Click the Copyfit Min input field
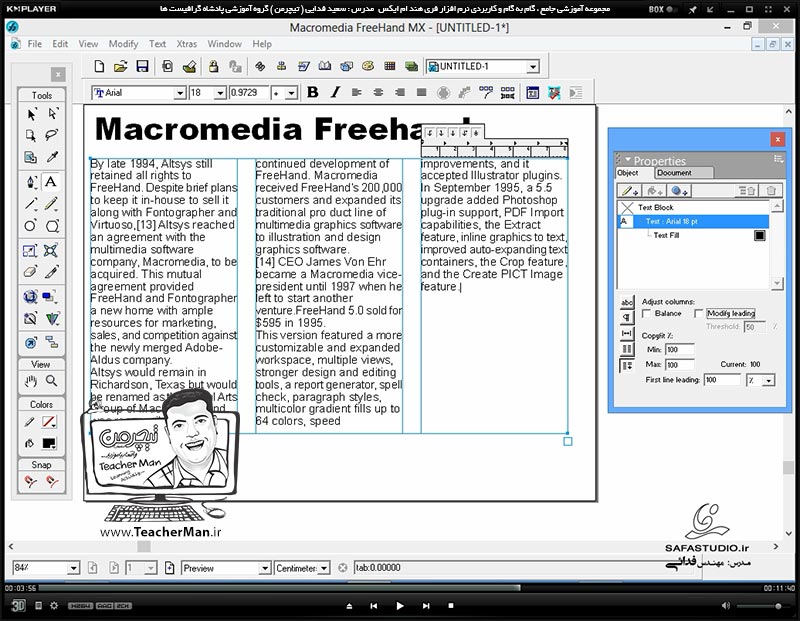Image resolution: width=800 pixels, height=621 pixels. [x=680, y=350]
